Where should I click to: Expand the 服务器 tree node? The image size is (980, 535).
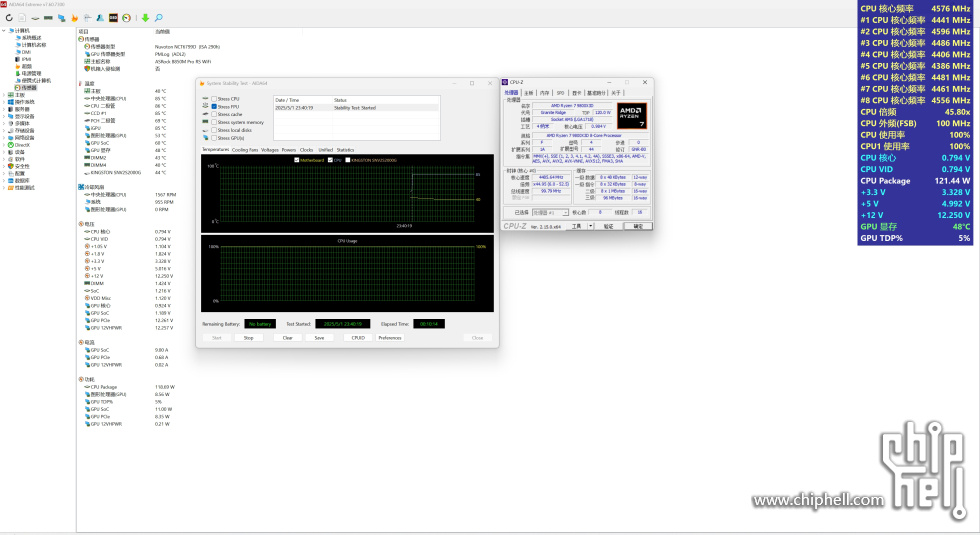point(4,109)
